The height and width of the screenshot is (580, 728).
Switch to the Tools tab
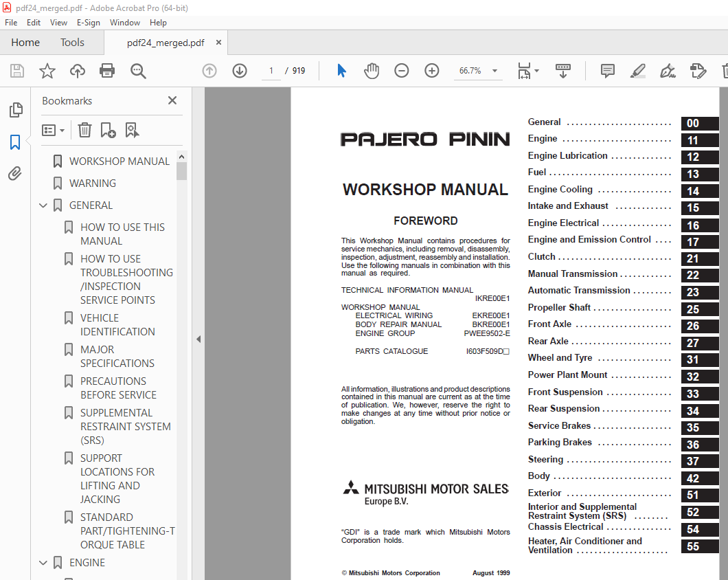tap(72, 43)
